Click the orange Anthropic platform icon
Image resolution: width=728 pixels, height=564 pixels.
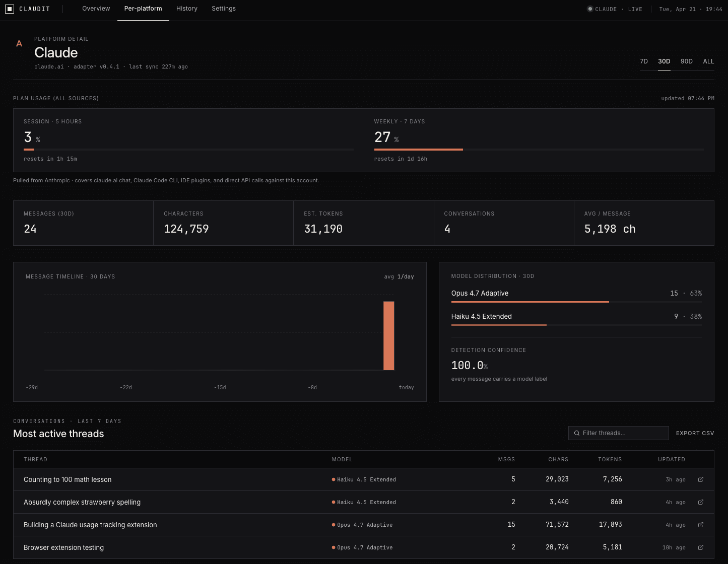(x=19, y=44)
